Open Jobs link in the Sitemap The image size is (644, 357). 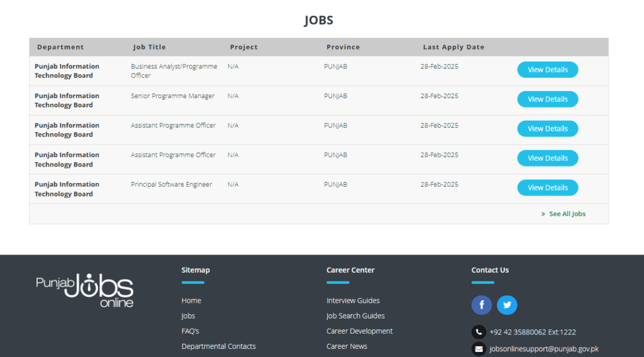coord(188,316)
